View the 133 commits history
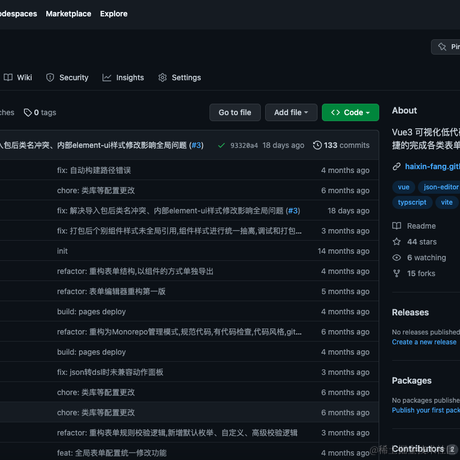The height and width of the screenshot is (460, 460). (341, 145)
